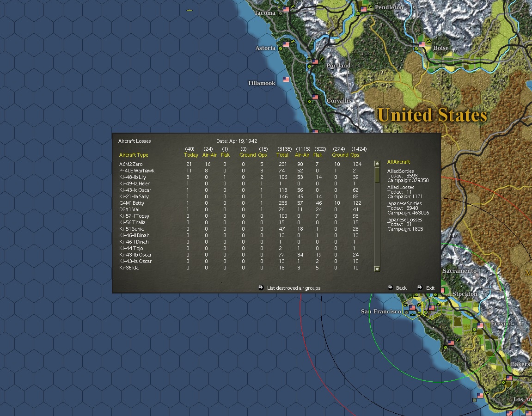Sort by the Total column header
Image resolution: width=532 pixels, height=416 pixels.
coord(282,155)
